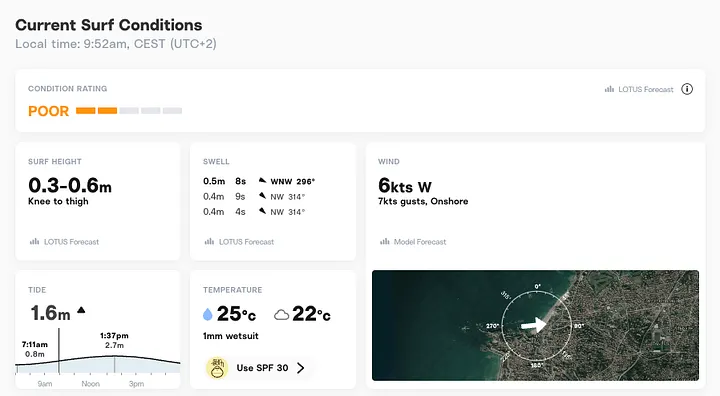This screenshot has width=720, height=396.
Task: Click the sunscreen SPF round icon
Action: tap(217, 368)
